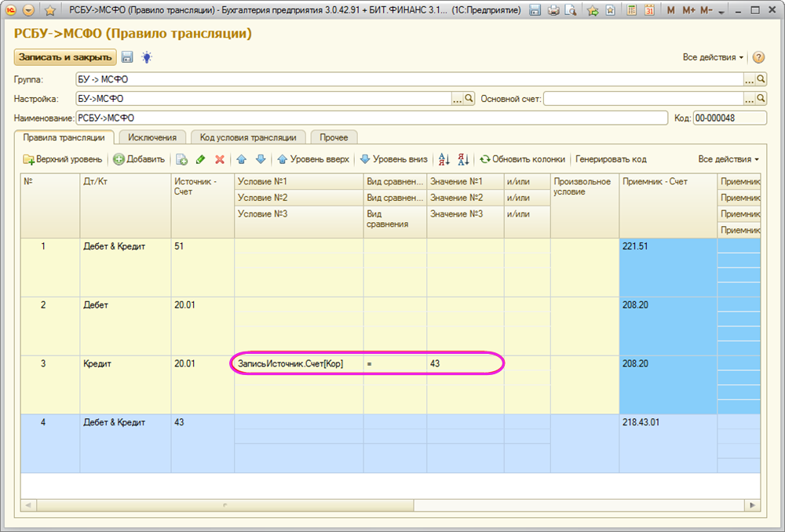This screenshot has width=785, height=532.
Task: Click the scrollbar left arrow under the table
Action: [x=28, y=505]
